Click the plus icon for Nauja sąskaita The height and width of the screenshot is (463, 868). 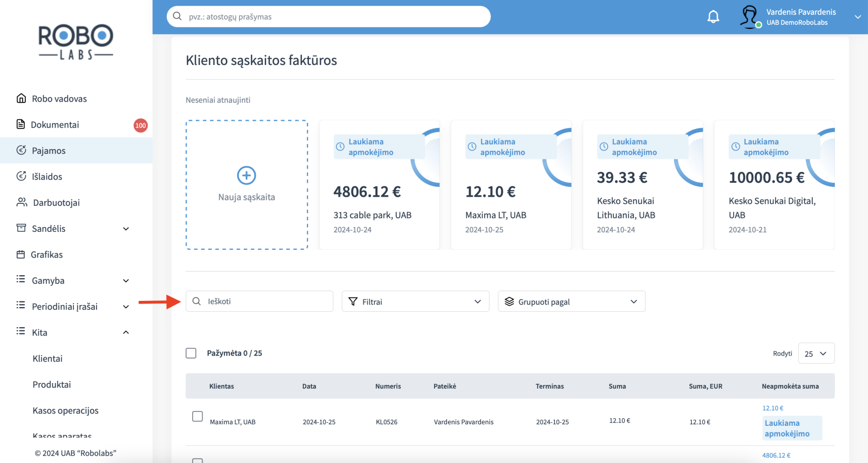tap(246, 175)
